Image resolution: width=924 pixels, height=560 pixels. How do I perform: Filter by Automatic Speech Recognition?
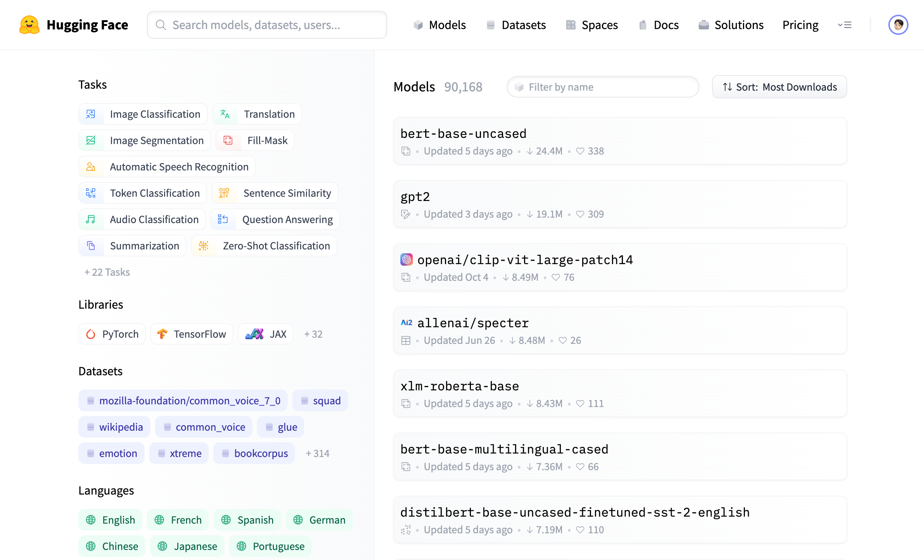167,167
